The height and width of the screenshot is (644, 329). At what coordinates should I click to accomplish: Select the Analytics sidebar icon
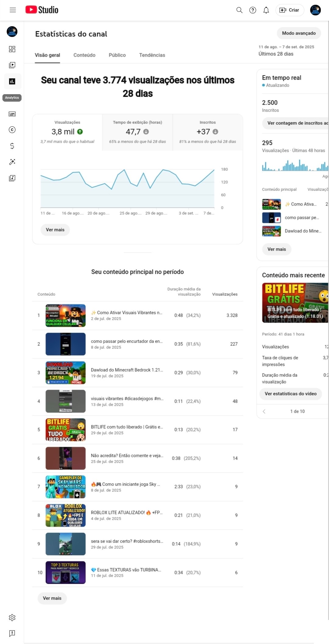pos(12,81)
